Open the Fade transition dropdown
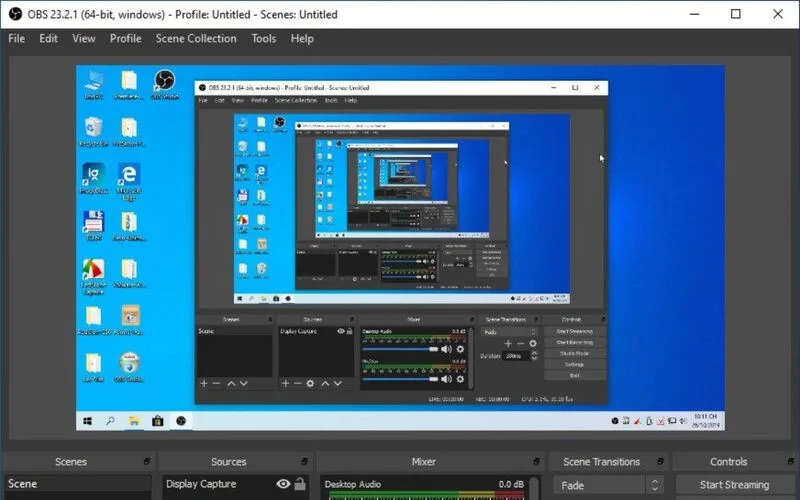The width and height of the screenshot is (800, 500). coord(599,485)
